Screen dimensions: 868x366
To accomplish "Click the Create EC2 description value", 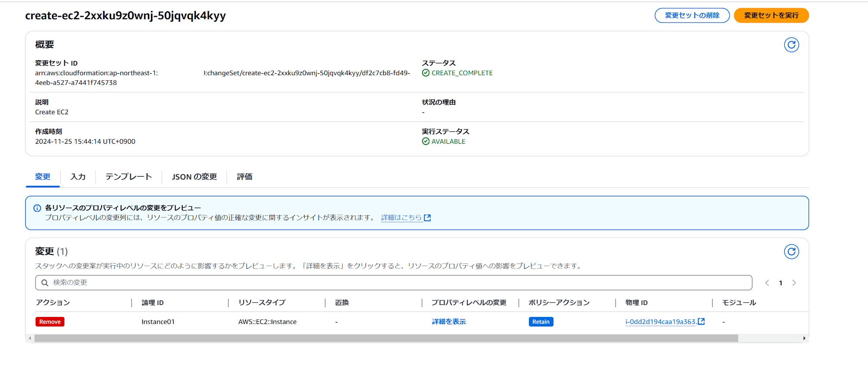I will [52, 112].
